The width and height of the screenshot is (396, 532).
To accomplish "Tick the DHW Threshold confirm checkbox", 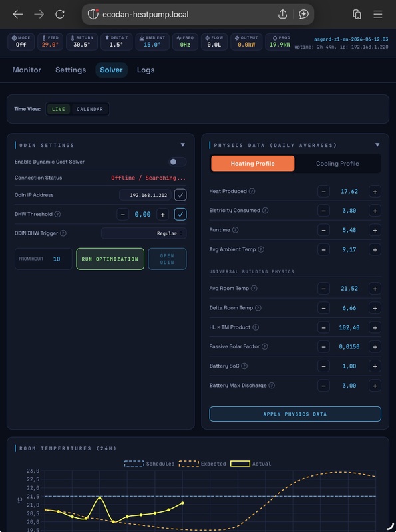I will 180,214.
